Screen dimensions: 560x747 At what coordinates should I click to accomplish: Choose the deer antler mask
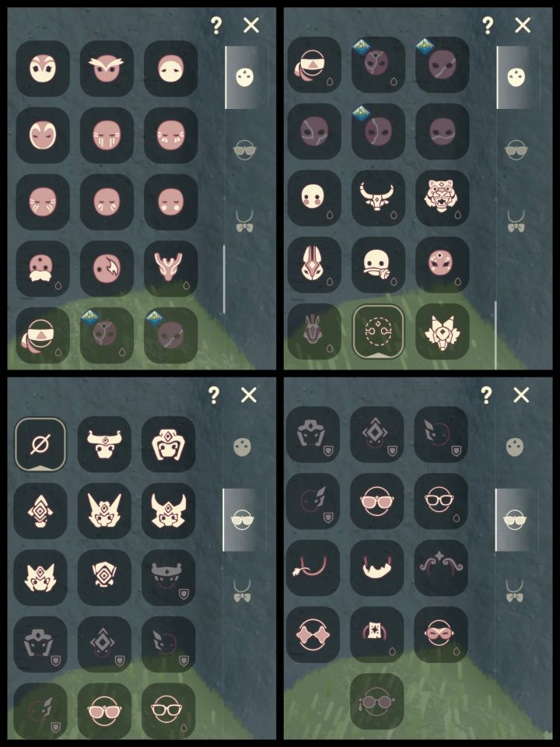170,268
